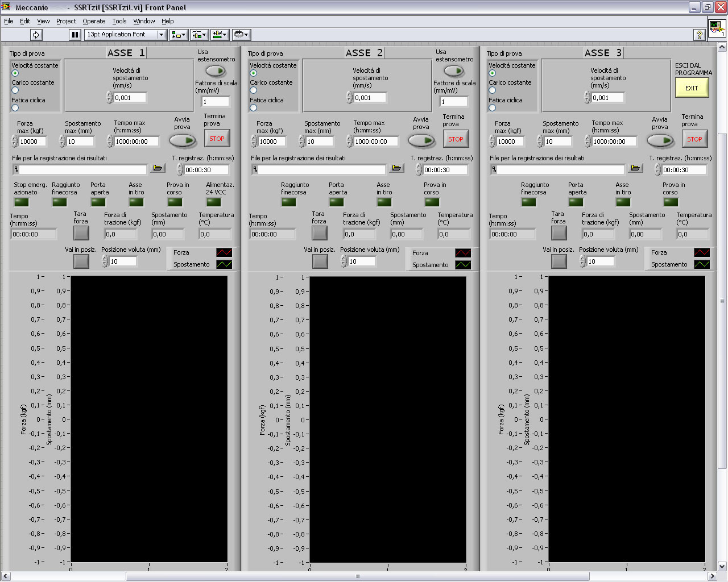Browse for the results file in ASSE 3
This screenshot has width=728, height=582.
pyautogui.click(x=636, y=168)
